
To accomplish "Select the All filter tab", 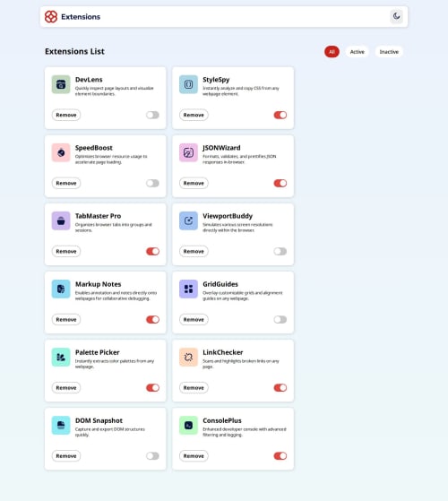I will tap(332, 52).
